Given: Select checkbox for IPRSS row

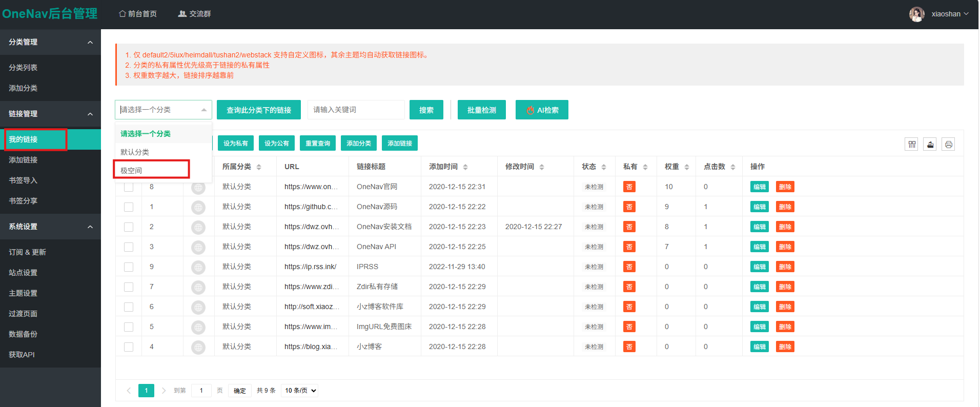Looking at the screenshot, I should tap(129, 267).
